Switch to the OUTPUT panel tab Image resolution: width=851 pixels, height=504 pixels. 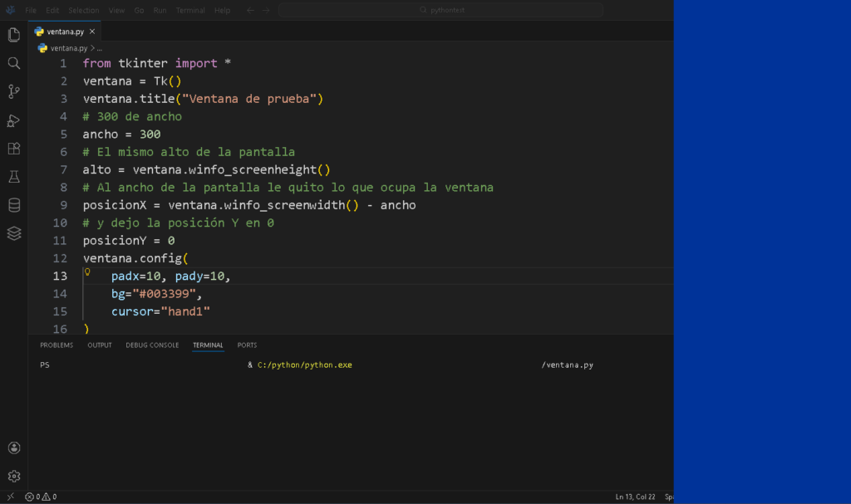click(100, 345)
